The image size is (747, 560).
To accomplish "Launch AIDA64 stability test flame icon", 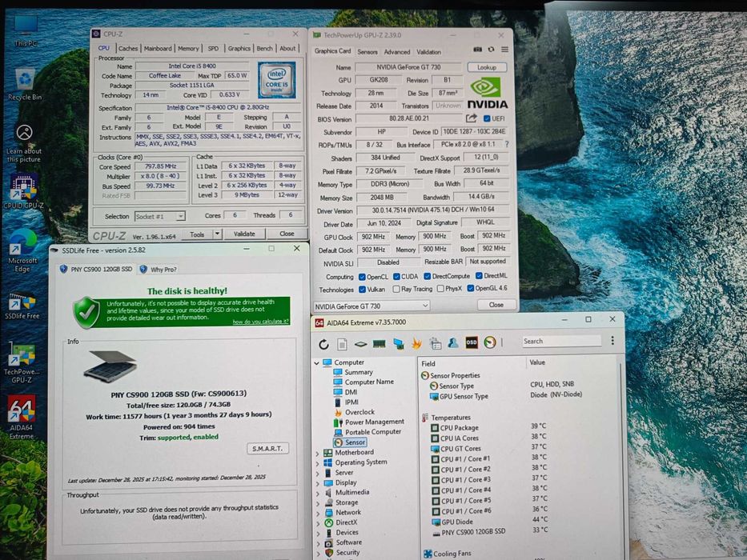I will (x=417, y=343).
